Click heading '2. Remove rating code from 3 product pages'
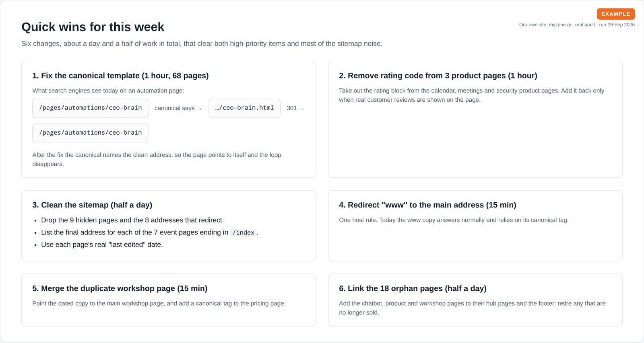This screenshot has width=644, height=343. tap(438, 76)
